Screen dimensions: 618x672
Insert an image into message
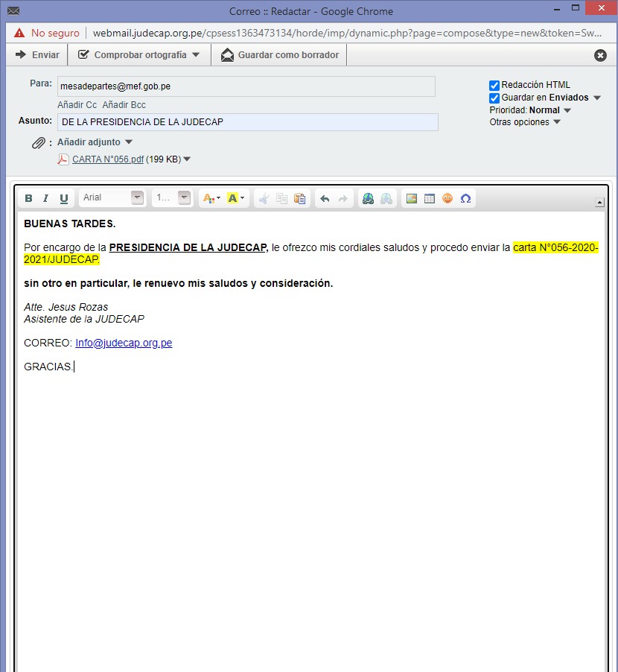(411, 198)
